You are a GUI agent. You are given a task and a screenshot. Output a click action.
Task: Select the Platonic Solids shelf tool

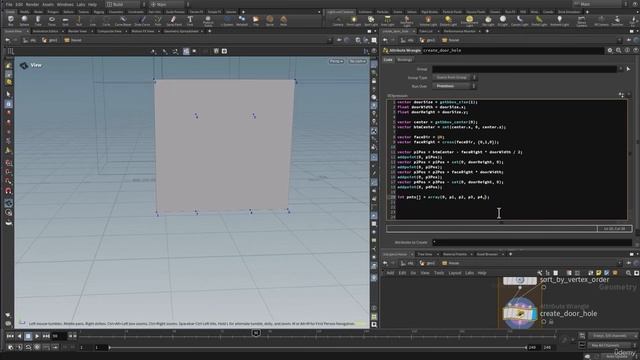pyautogui.click(x=208, y=20)
